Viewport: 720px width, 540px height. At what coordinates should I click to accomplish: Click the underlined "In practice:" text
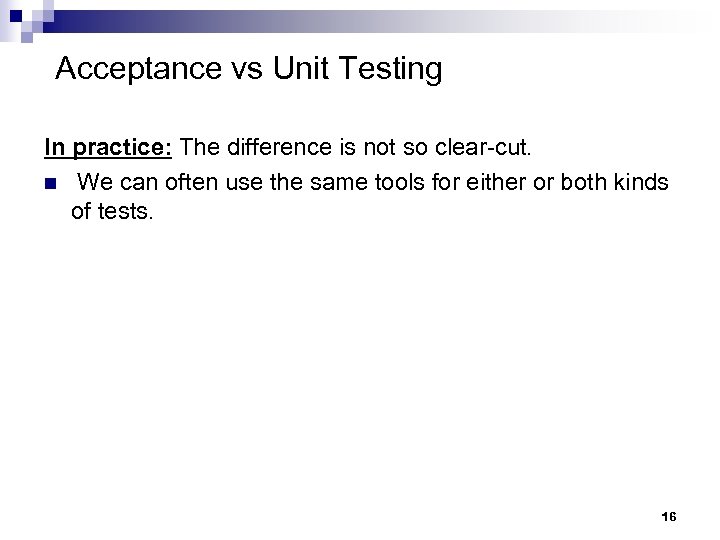coord(110,148)
